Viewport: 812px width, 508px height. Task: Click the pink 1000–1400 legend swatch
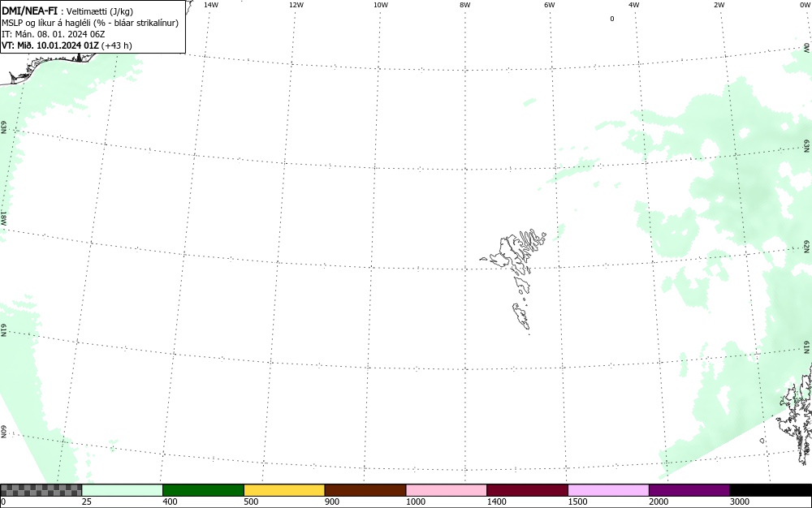tap(447, 490)
